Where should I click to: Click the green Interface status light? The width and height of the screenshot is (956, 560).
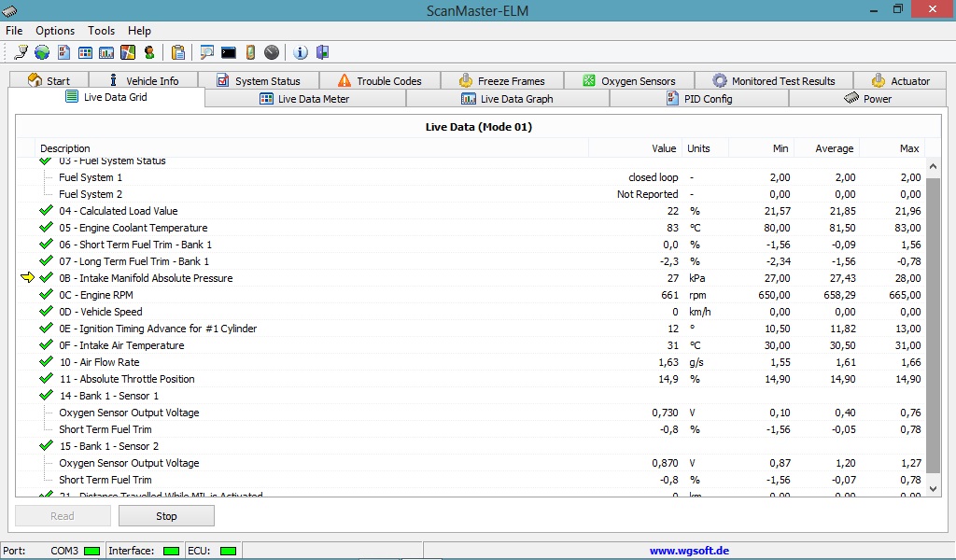[x=172, y=551]
